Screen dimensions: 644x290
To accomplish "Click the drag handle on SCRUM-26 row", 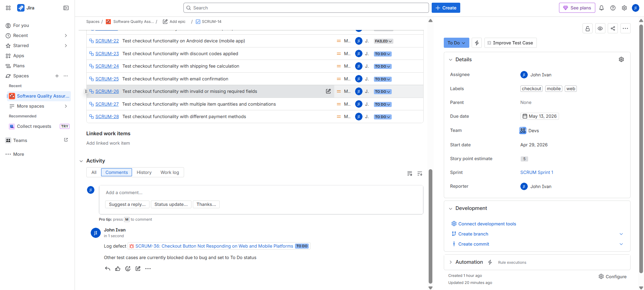I will tap(86, 91).
